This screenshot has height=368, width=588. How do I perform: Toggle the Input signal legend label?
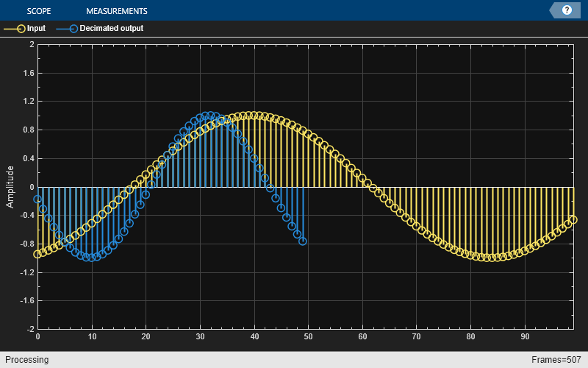pyautogui.click(x=36, y=29)
